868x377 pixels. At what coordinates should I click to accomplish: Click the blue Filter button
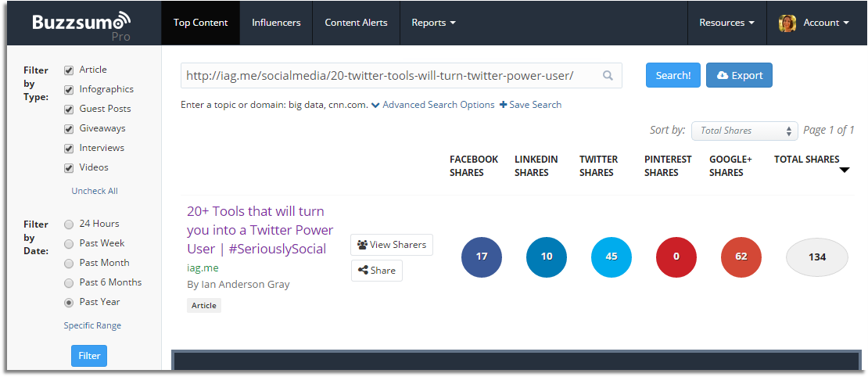coord(89,356)
